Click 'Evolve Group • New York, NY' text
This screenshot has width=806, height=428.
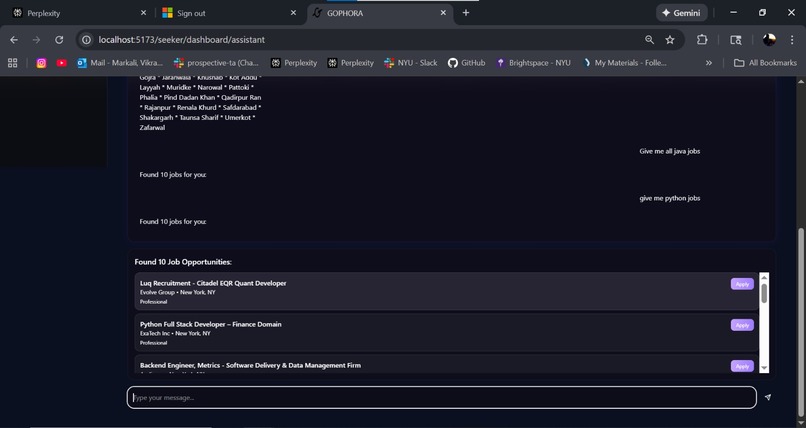point(177,292)
